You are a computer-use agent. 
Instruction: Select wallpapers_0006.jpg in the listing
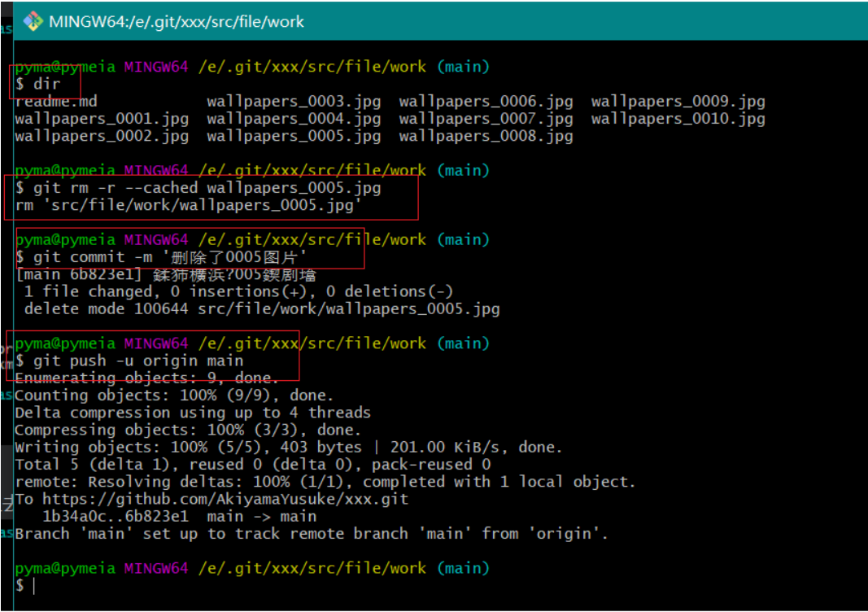[486, 102]
